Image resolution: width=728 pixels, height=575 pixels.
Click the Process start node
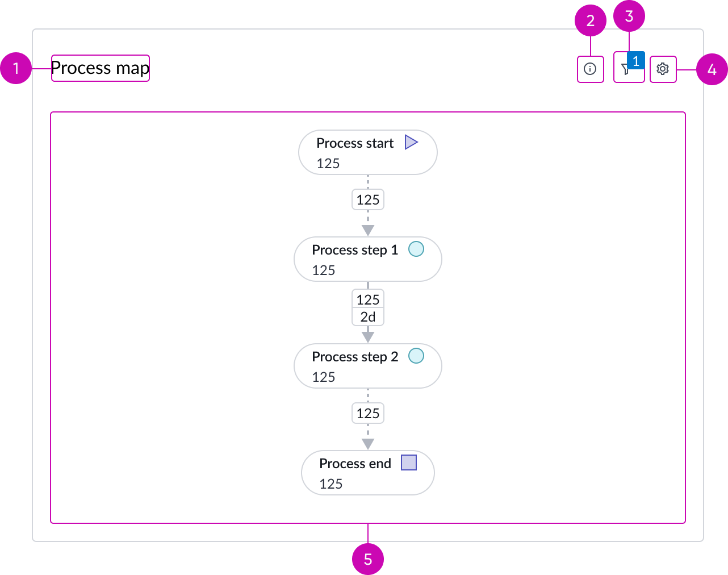tap(367, 152)
